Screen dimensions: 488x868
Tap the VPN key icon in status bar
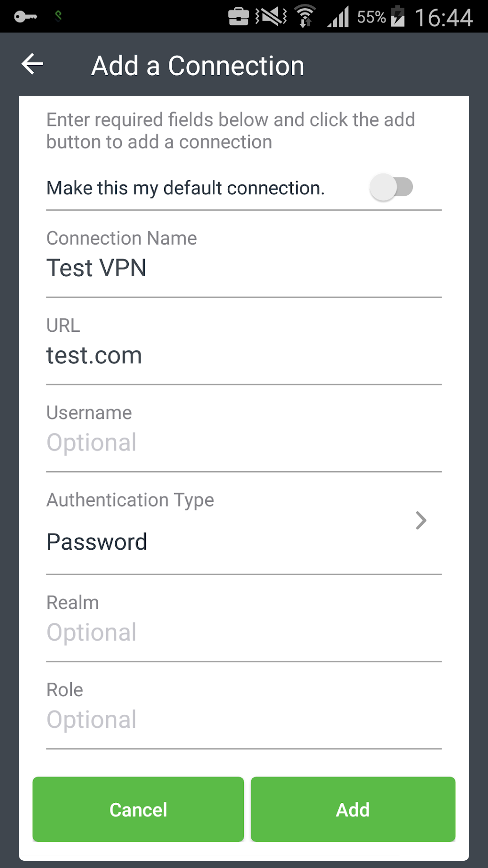[25, 17]
